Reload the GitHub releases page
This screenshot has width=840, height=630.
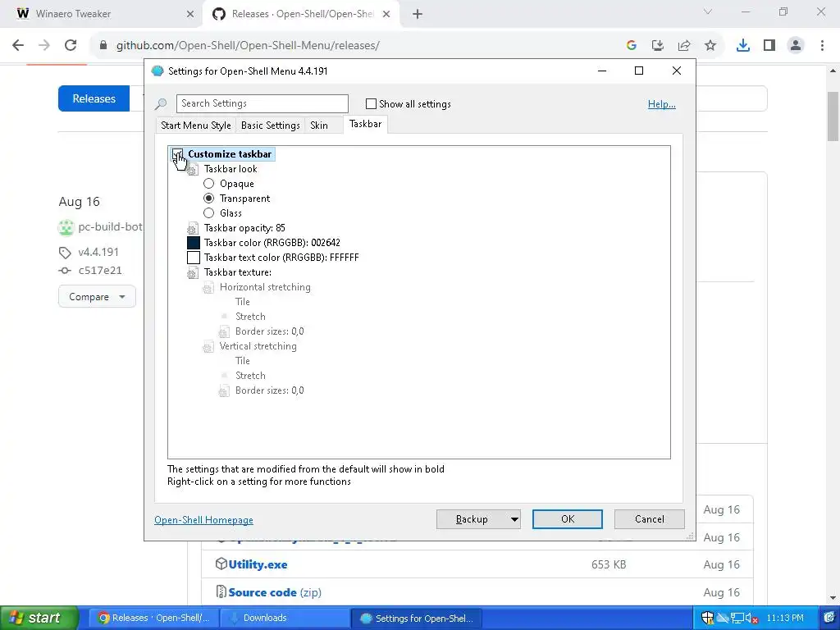(71, 45)
